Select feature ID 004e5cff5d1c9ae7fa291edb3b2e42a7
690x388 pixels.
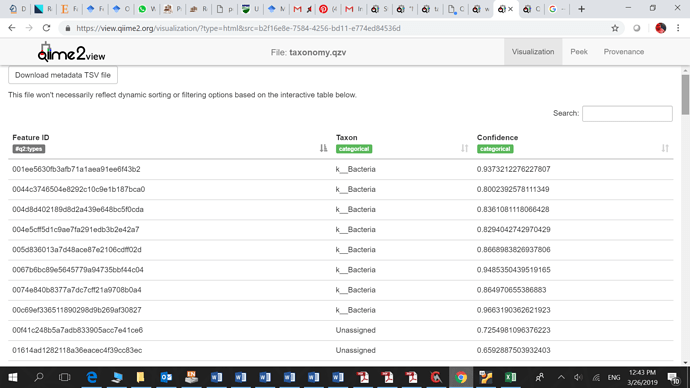click(76, 230)
